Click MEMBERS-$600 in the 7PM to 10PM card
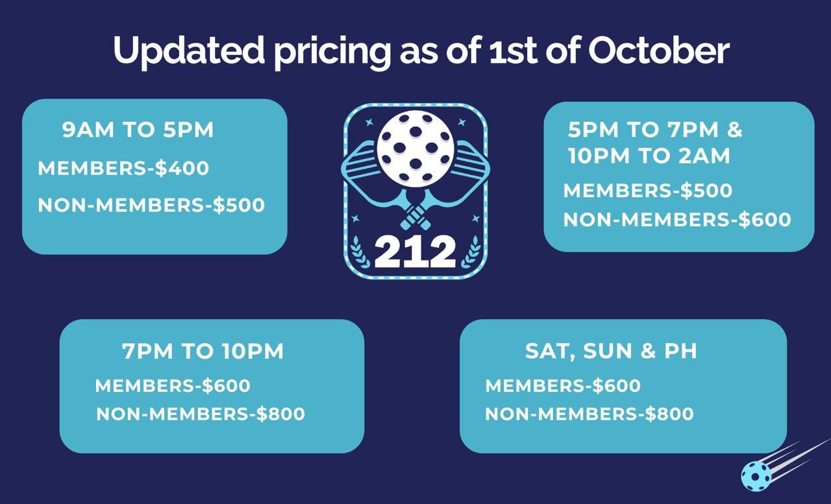Screen dimensions: 831x504 coord(173,385)
